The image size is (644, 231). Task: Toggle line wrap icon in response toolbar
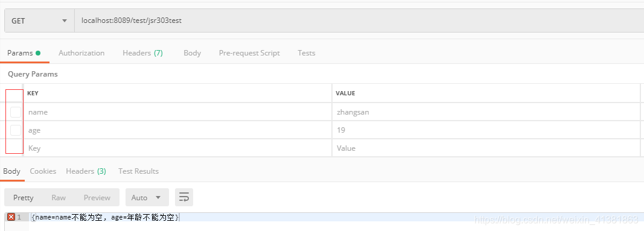184,197
